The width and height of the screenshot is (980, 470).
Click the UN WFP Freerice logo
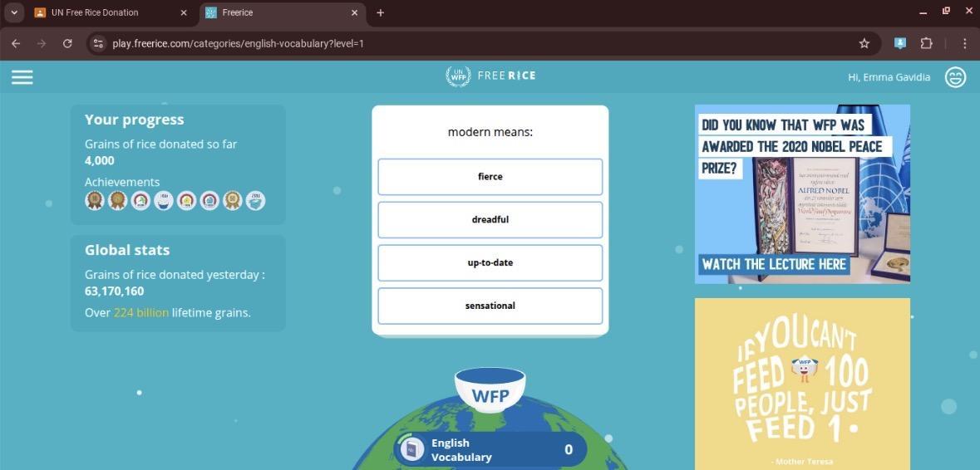coord(490,76)
